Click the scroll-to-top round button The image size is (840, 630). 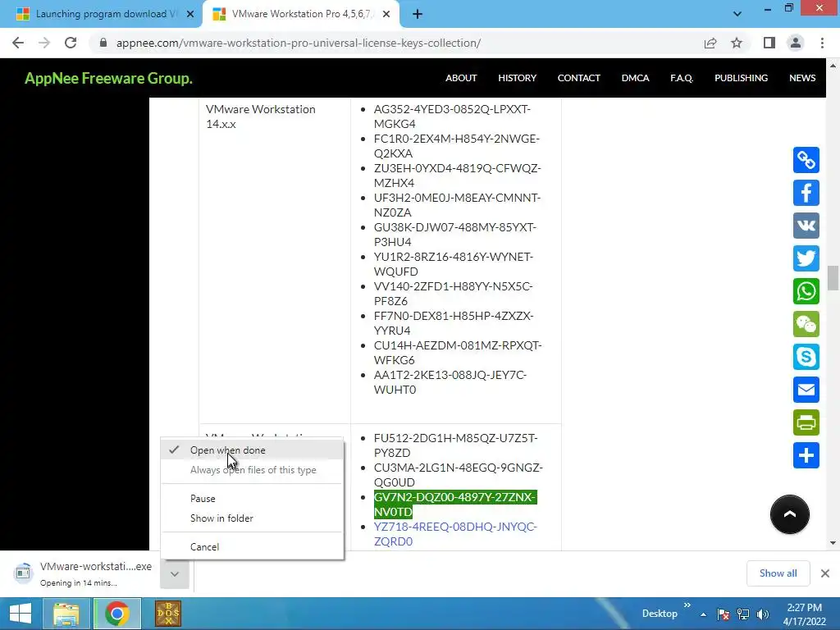[790, 514]
